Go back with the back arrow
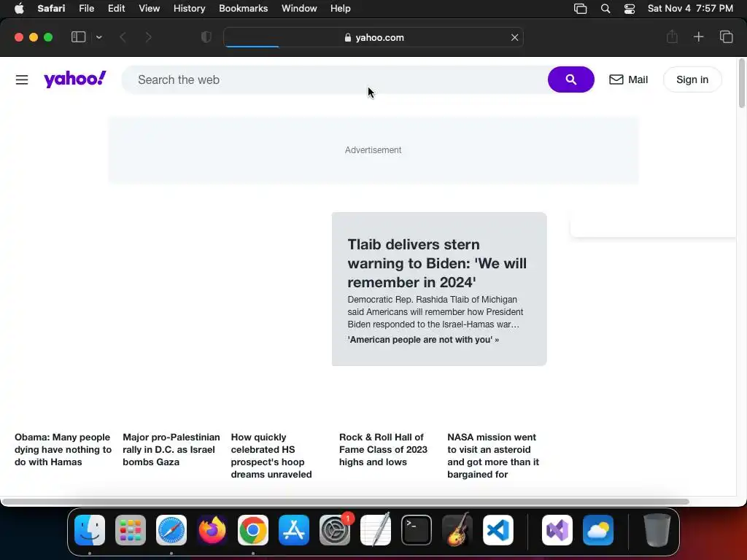 (123, 37)
